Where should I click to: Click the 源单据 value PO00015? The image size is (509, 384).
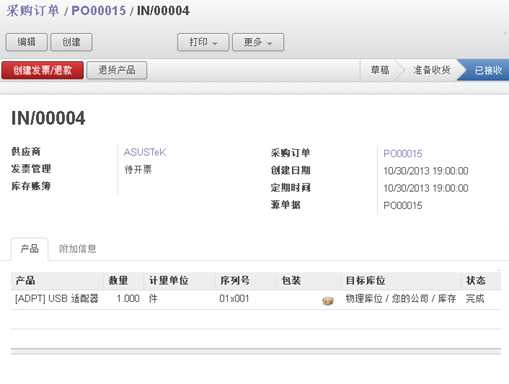(403, 205)
